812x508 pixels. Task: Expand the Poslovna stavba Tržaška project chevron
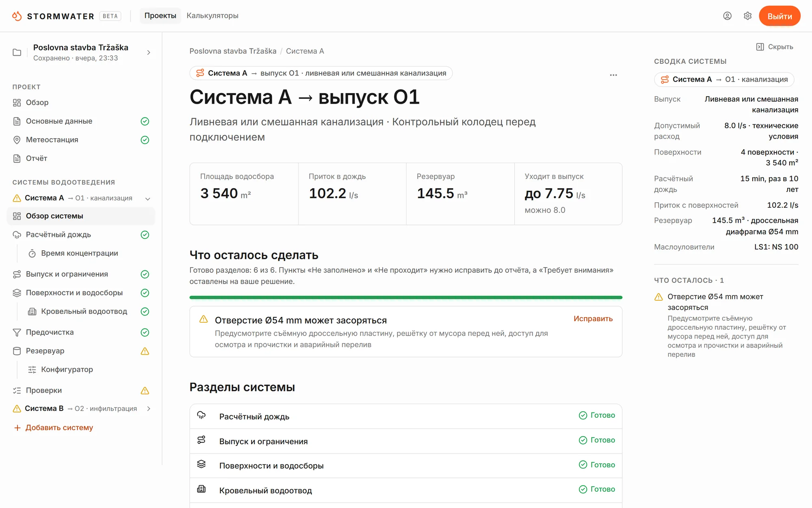(x=149, y=52)
